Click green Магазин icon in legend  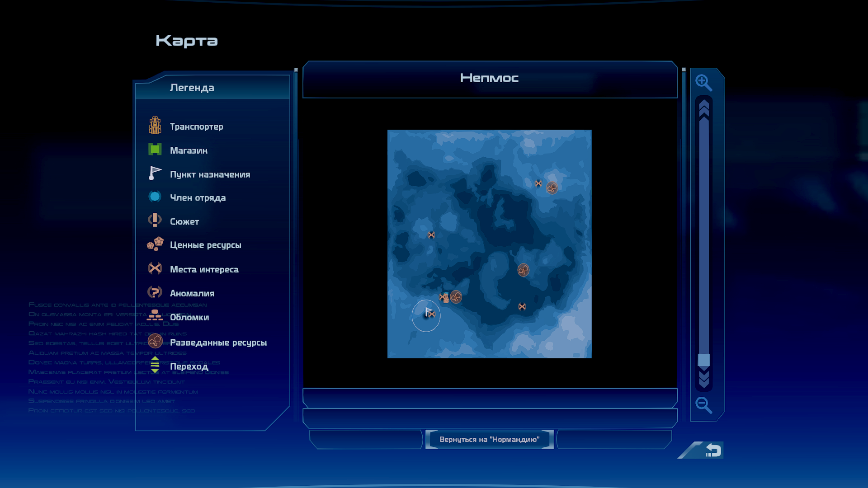pyautogui.click(x=155, y=149)
